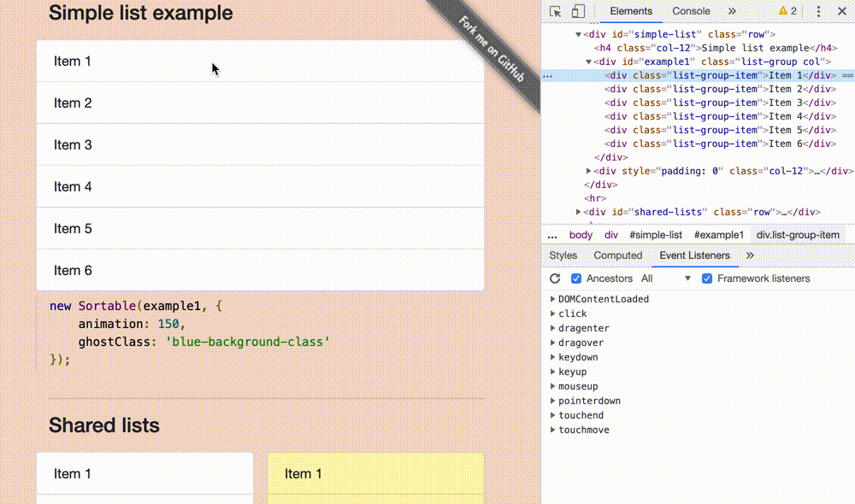This screenshot has width=855, height=504.
Task: Expand the DOMContentLoaded listener
Action: (552, 299)
